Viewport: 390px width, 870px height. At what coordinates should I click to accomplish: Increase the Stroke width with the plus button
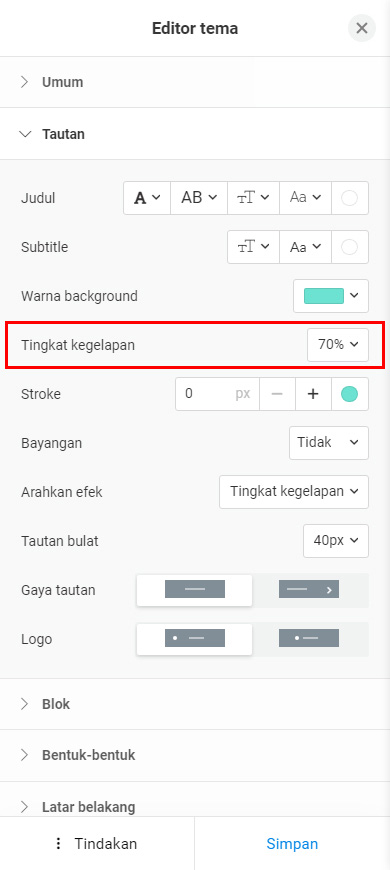[x=313, y=394]
